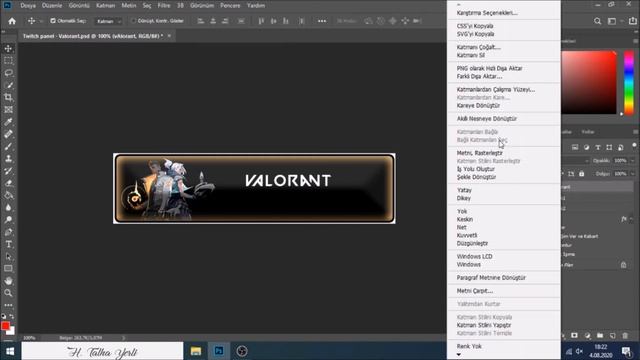Open the Dolgu 100% dropdown
Screen dimensions: 640x360
(x=632, y=174)
